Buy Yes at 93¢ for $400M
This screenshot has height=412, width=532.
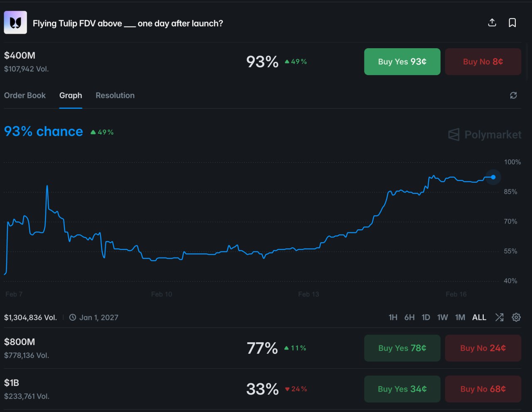click(402, 62)
